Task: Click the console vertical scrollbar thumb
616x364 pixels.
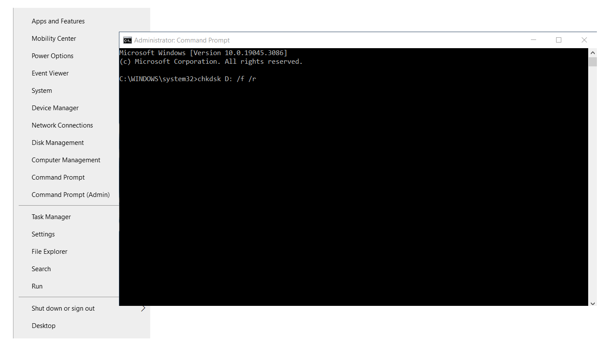Action: coord(593,62)
